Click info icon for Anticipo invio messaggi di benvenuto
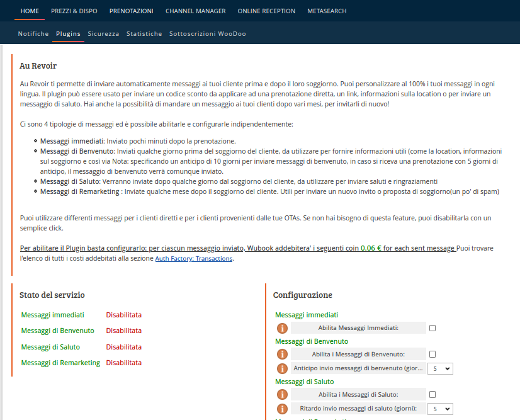Image resolution: width=520 pixels, height=420 pixels. 282,368
